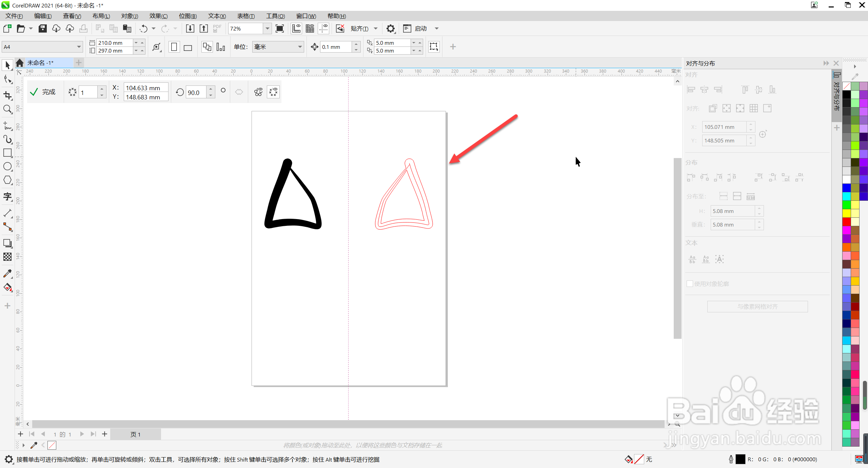Click the Full-screen preview icon
This screenshot has height=468, width=868.
(280, 28)
